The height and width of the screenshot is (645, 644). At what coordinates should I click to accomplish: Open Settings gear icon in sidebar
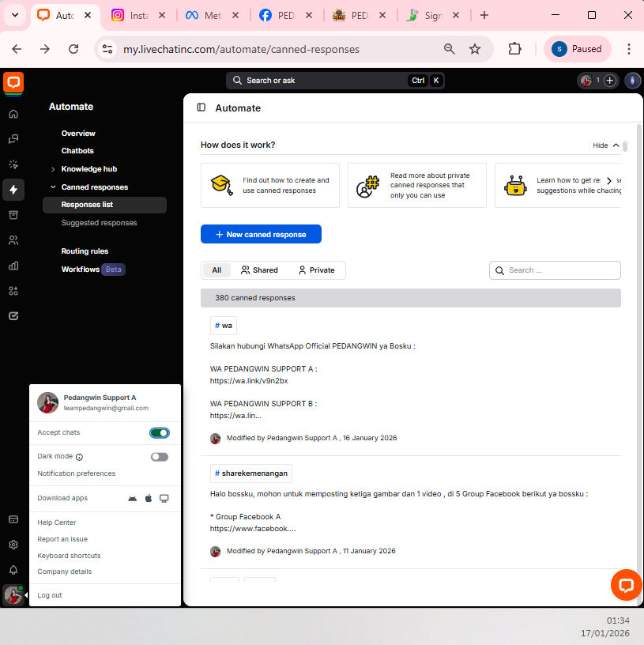pyautogui.click(x=13, y=545)
